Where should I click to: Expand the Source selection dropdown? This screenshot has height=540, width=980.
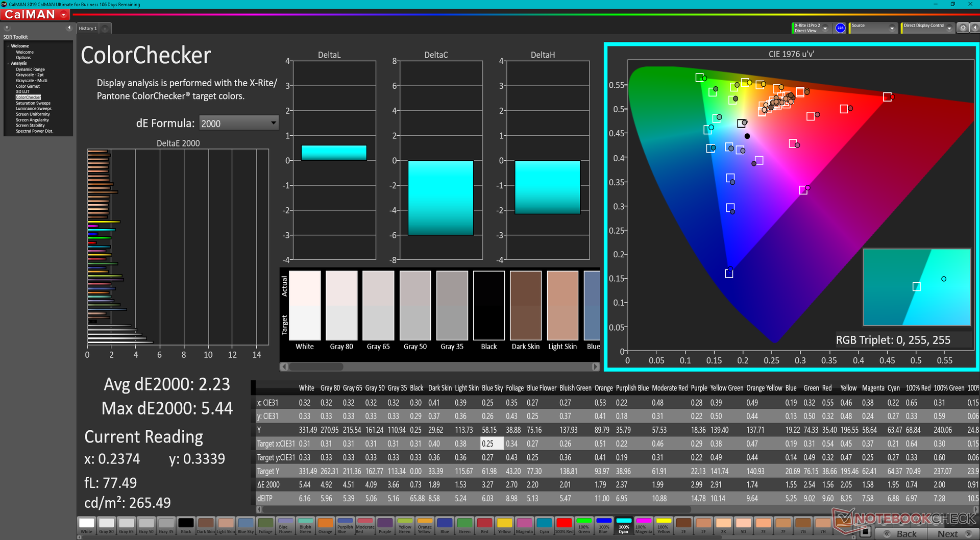click(892, 29)
